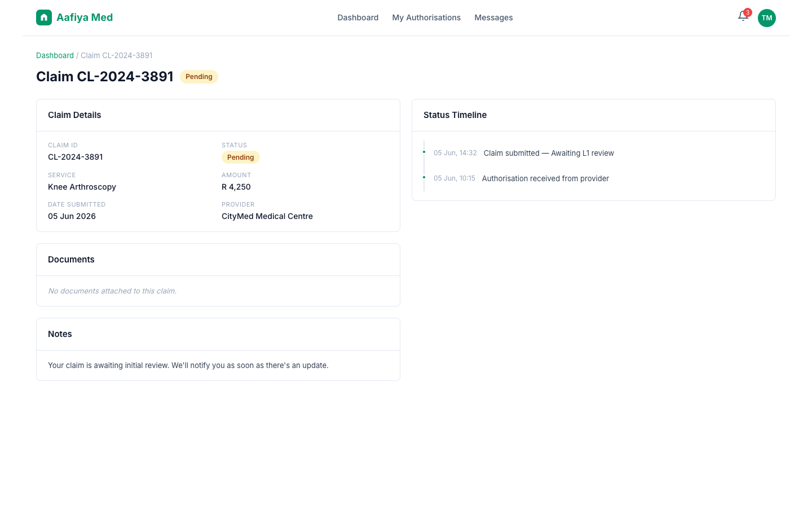The width and height of the screenshot is (812, 508).
Task: Click the service value Knee Arthroscopy
Action: pos(82,187)
